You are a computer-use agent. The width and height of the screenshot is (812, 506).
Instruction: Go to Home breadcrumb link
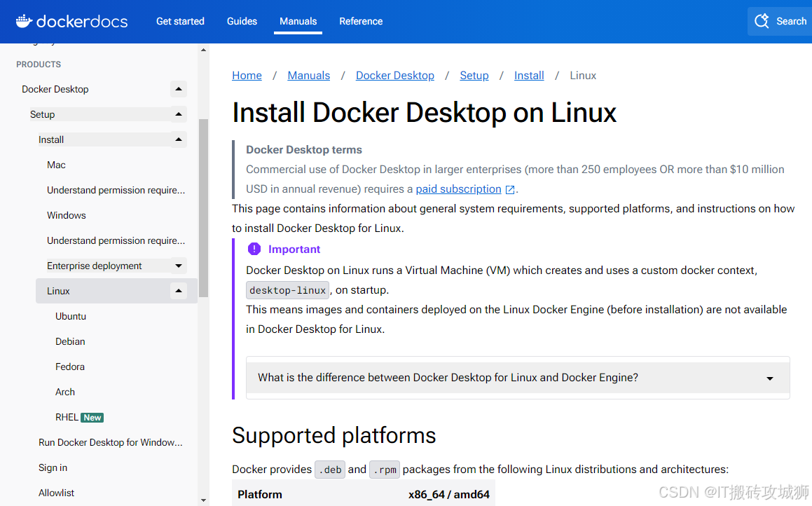[x=247, y=76]
